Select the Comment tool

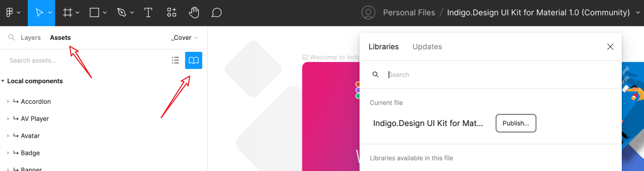[x=216, y=13]
